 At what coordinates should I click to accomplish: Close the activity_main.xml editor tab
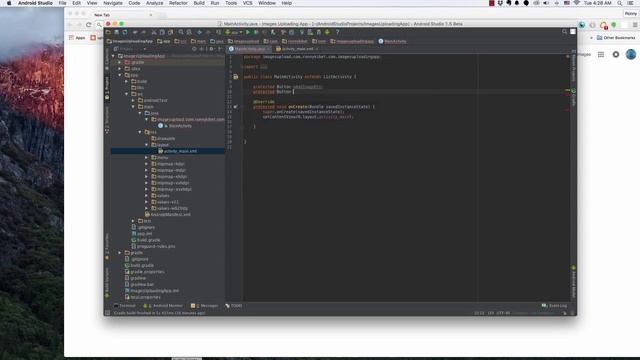coord(316,49)
